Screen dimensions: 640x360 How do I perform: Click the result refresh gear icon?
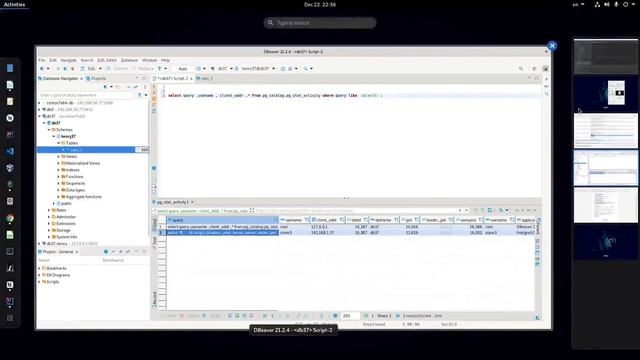335,316
